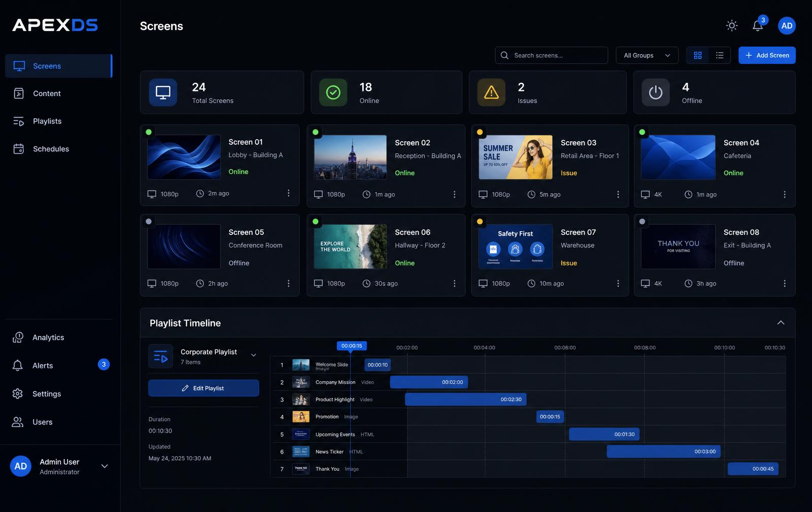812x512 pixels.
Task: Select the Upcoming Events 00:01:30 bar
Action: [x=604, y=434]
